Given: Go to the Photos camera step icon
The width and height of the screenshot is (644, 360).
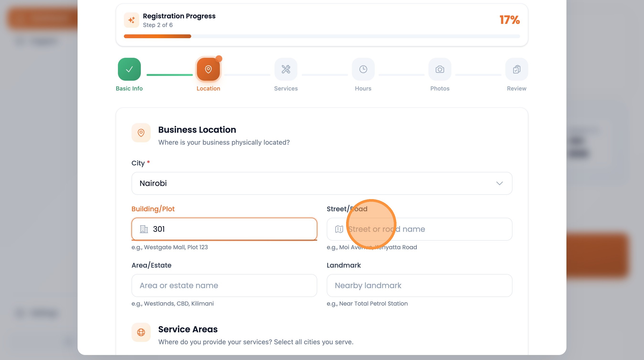Looking at the screenshot, I should (440, 69).
